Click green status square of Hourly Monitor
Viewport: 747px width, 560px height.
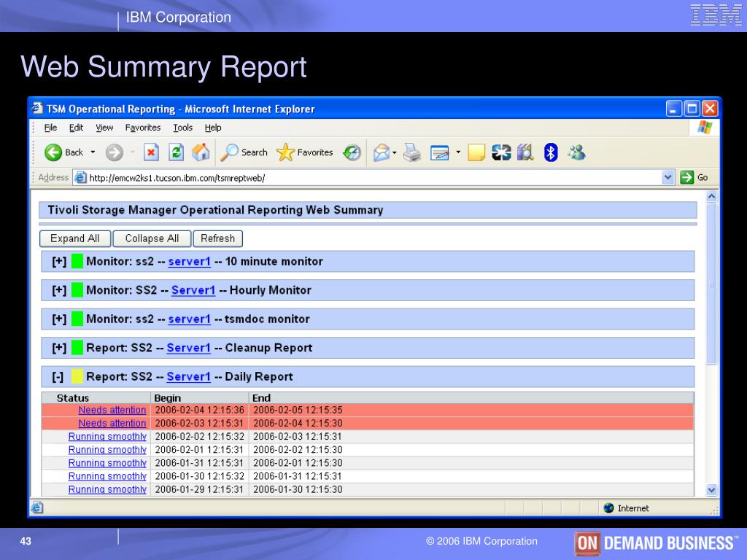(77, 290)
